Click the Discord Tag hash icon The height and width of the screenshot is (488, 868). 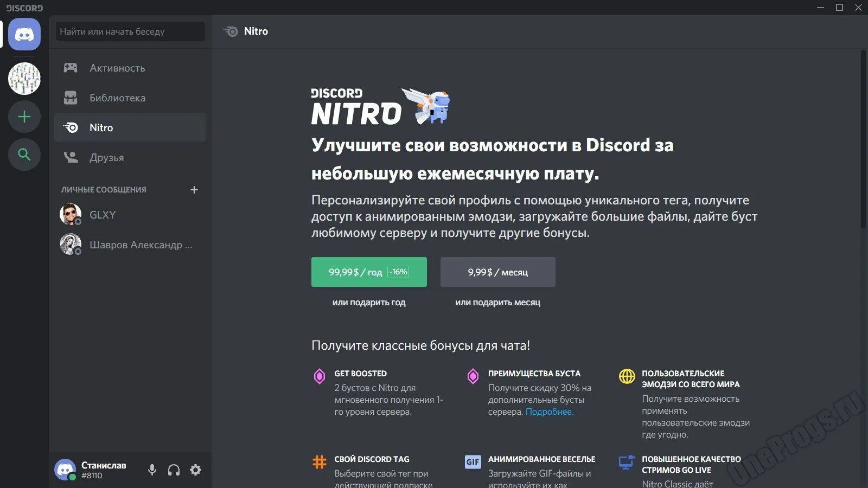320,462
